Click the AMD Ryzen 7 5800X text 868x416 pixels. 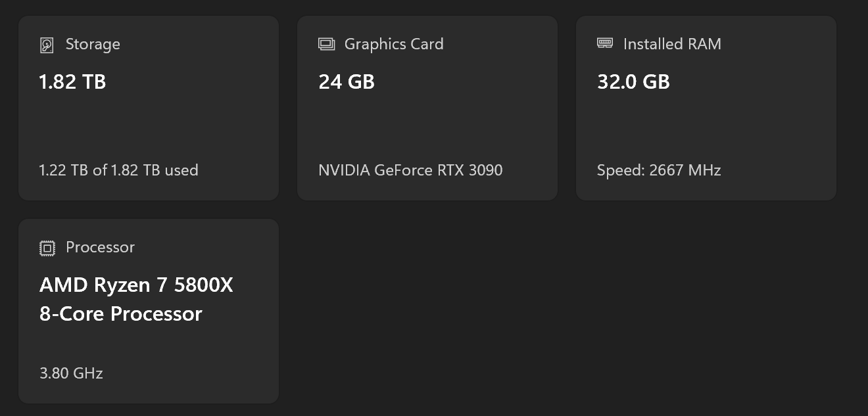point(136,285)
